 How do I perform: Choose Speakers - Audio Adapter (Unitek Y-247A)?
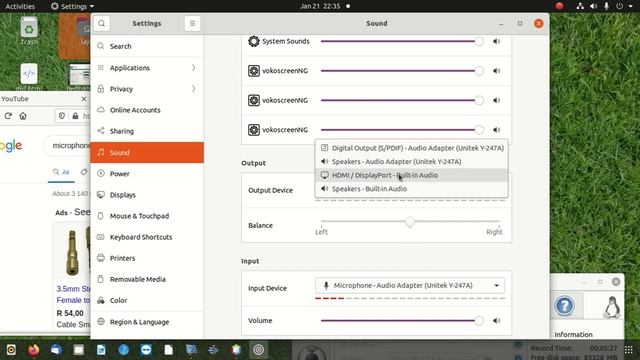(412, 162)
